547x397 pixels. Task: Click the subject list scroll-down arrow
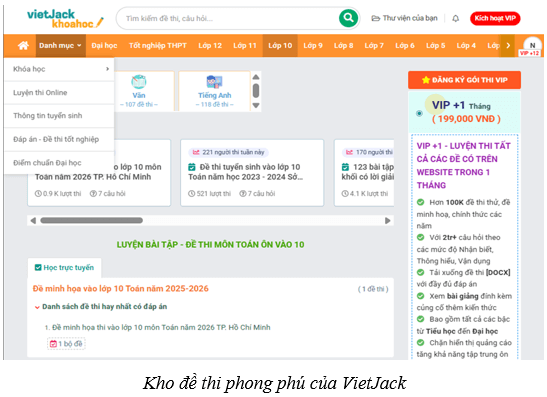256,105
